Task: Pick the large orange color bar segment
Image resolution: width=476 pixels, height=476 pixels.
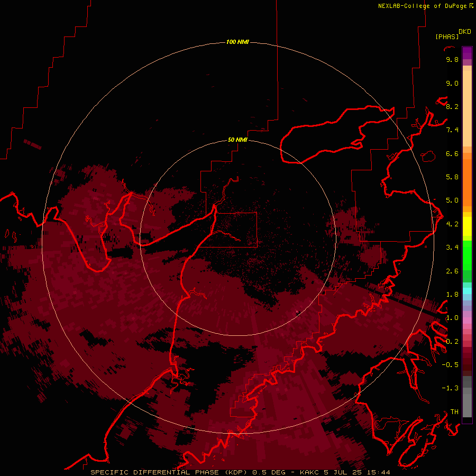Action: pyautogui.click(x=467, y=183)
